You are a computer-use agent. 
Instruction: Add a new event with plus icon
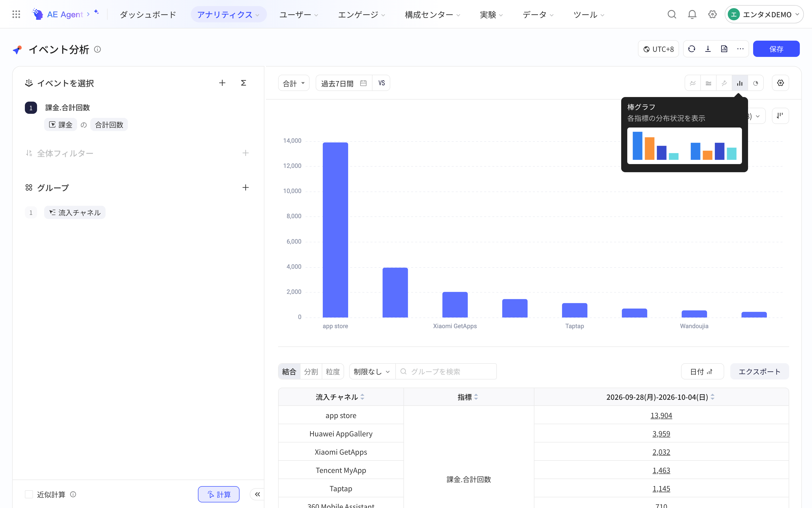222,83
